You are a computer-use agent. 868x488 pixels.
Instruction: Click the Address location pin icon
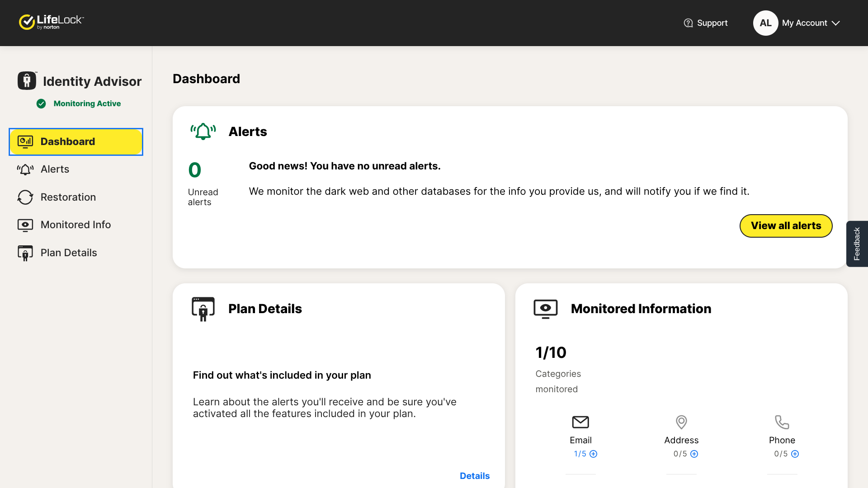pyautogui.click(x=681, y=422)
